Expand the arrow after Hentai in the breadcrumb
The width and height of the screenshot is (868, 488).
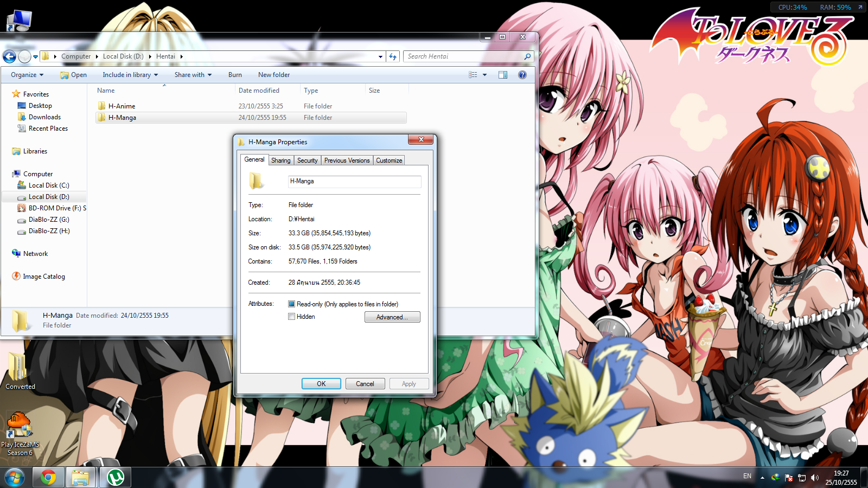pyautogui.click(x=181, y=56)
